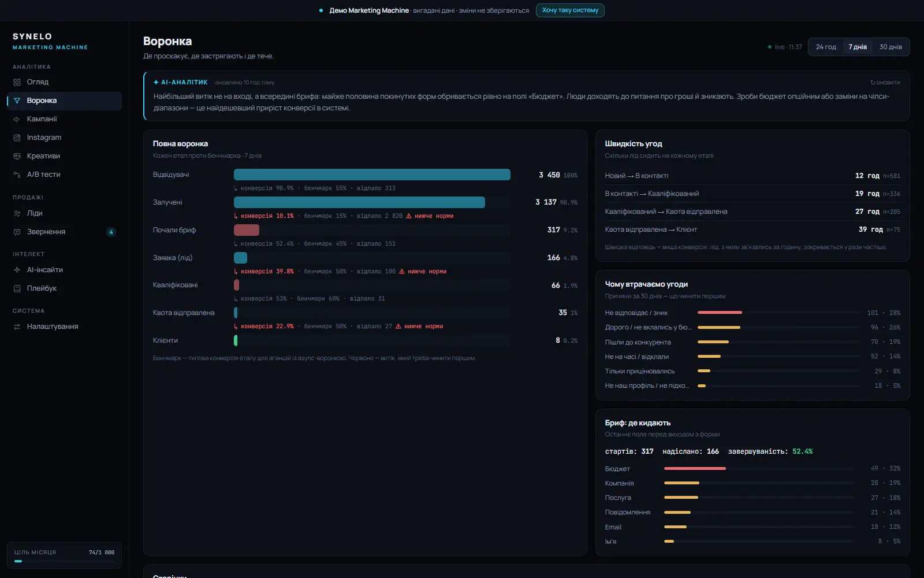The image size is (924, 578).
Task: Open the Ліди sales page
Action: click(x=64, y=213)
